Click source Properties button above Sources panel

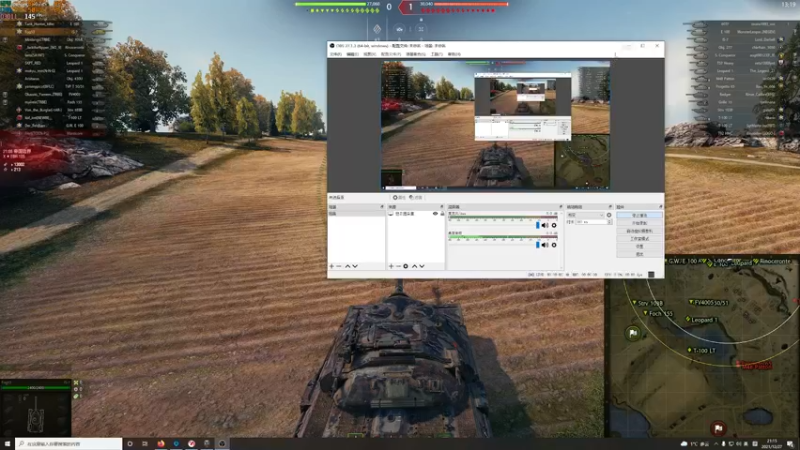pos(399,197)
